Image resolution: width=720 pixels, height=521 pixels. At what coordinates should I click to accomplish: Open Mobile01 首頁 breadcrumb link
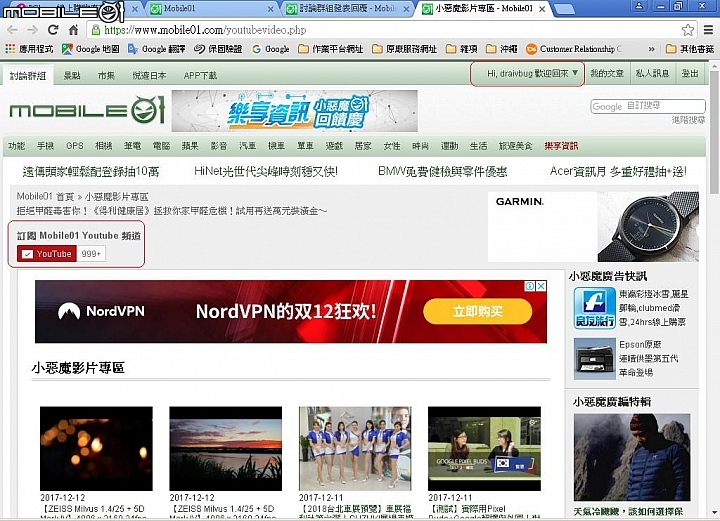click(x=45, y=196)
